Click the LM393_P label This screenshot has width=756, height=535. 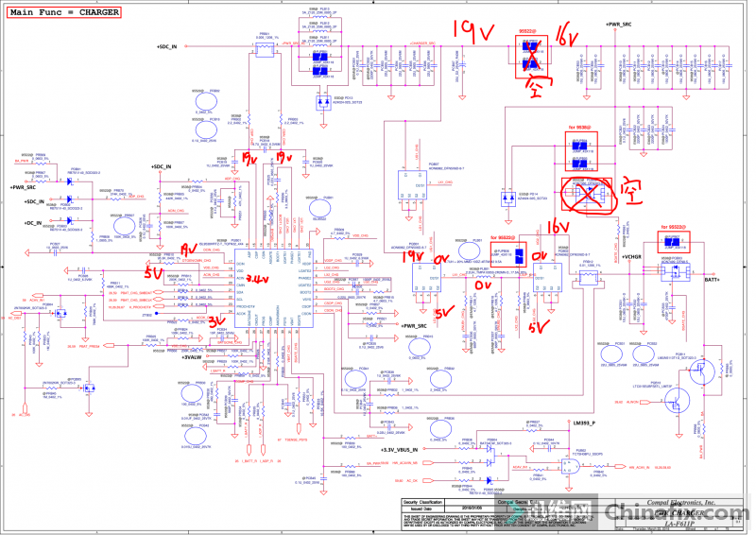pos(584,423)
